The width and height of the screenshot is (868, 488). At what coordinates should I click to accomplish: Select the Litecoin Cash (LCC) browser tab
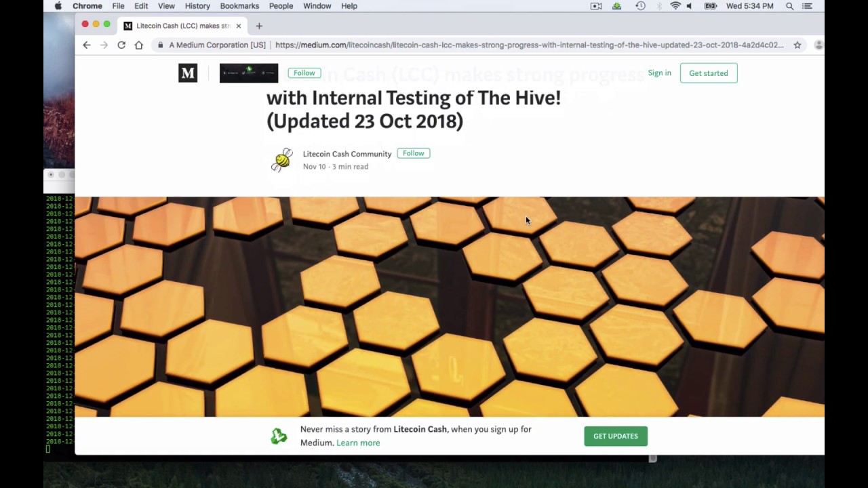pos(182,26)
